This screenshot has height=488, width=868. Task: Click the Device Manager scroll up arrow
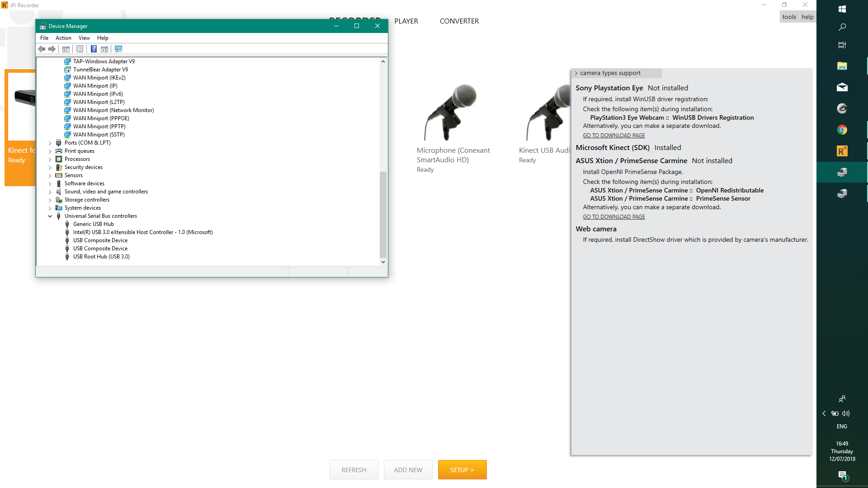[383, 61]
